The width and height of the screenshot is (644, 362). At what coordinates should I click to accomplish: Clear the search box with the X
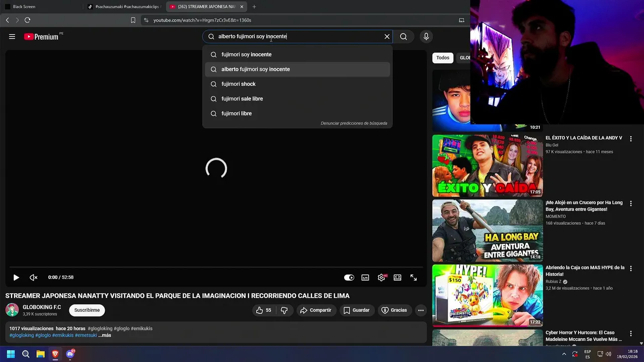[387, 37]
